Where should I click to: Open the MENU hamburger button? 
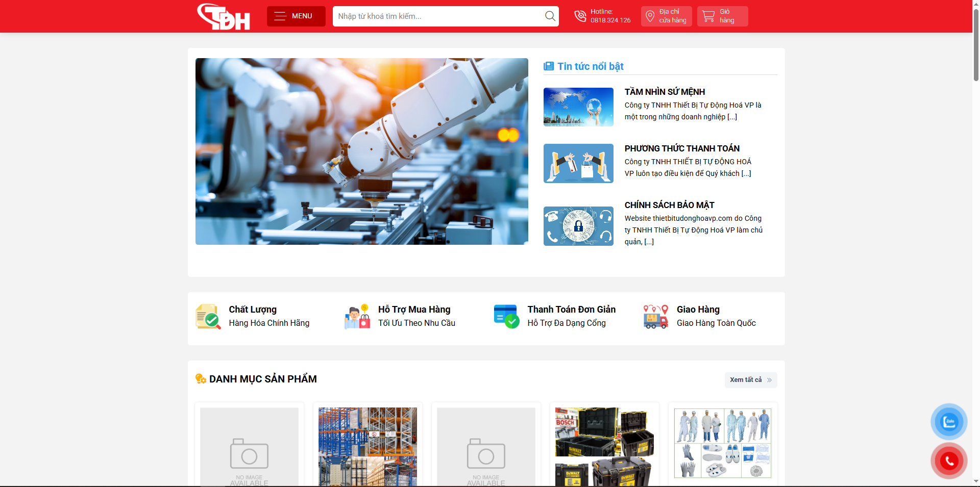click(x=296, y=16)
